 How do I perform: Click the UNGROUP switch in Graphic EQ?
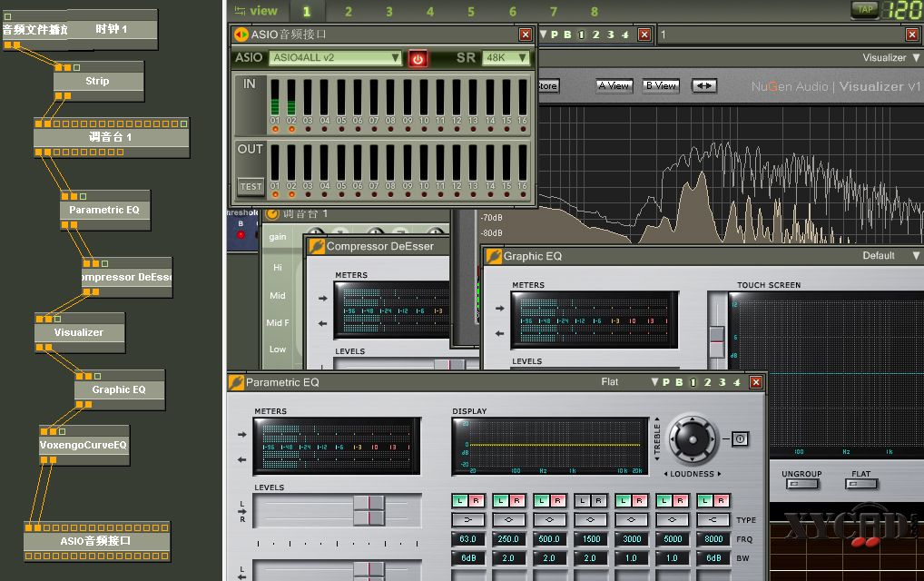click(801, 485)
